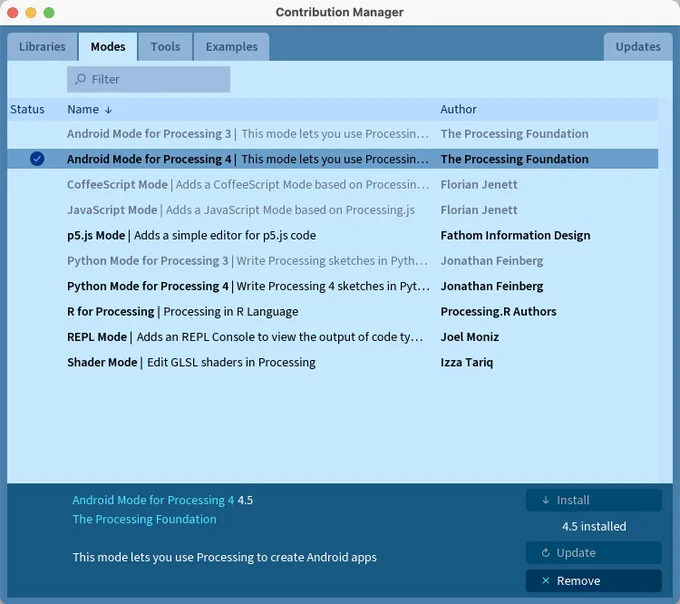Switch to the Libraries tab
680x604 pixels.
[x=42, y=46]
